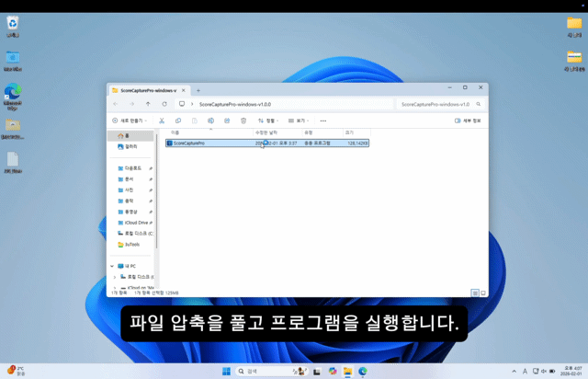Open Microsoft Edge desktop shortcut
The image size is (588, 379).
click(13, 95)
